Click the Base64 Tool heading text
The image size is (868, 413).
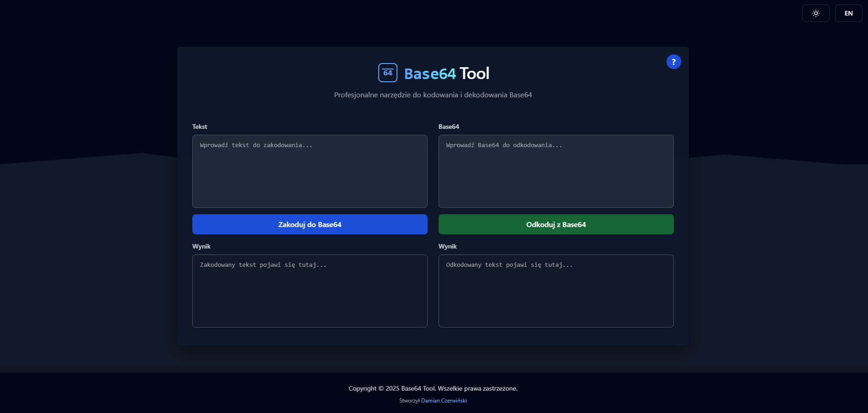(446, 74)
